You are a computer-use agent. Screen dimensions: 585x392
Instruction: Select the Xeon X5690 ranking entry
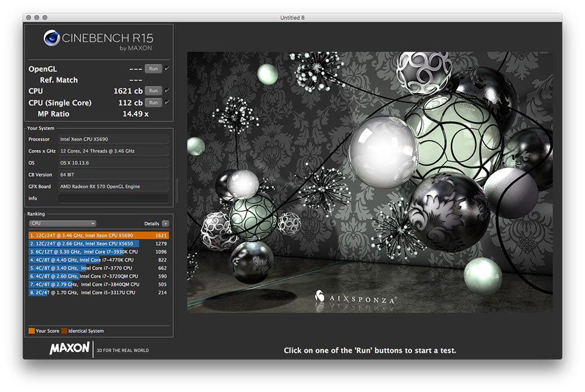pyautogui.click(x=98, y=235)
